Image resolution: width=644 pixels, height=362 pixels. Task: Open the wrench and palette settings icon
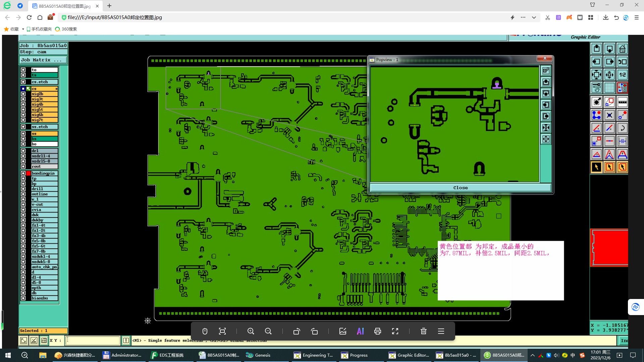click(596, 88)
